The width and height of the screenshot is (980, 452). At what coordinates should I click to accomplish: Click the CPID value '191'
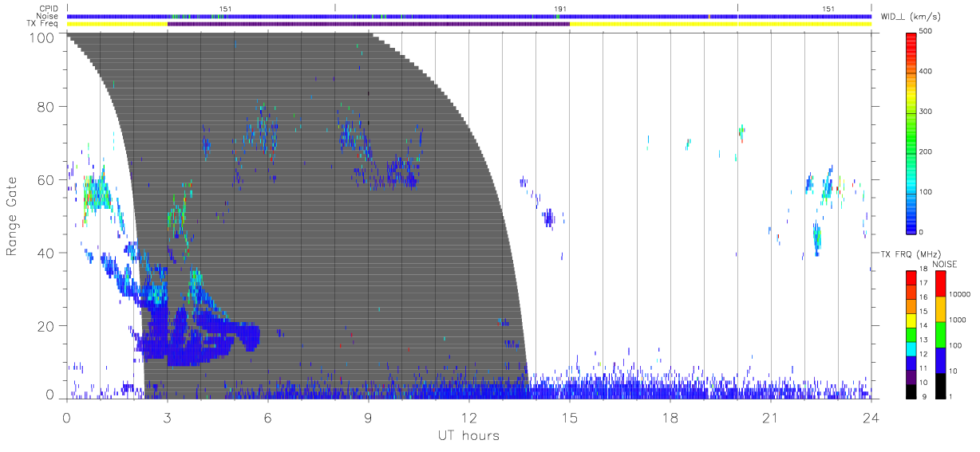[x=560, y=9]
